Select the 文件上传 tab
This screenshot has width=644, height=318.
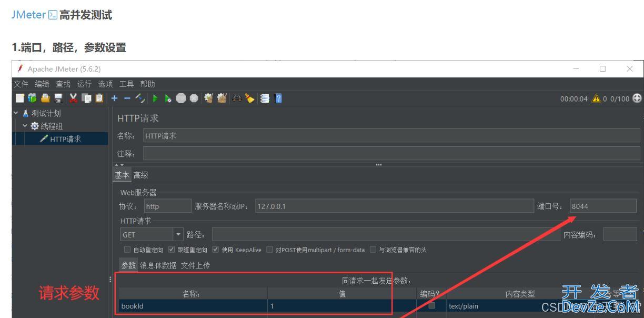pyautogui.click(x=195, y=265)
